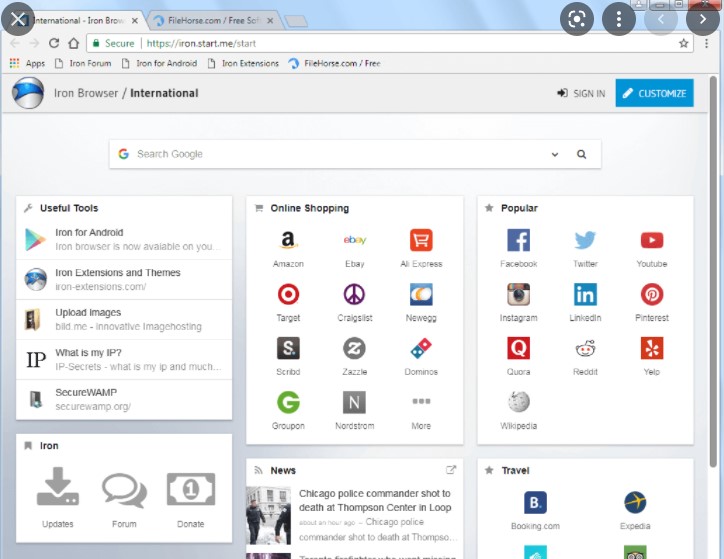Open the SecureWAMP entry

point(124,399)
